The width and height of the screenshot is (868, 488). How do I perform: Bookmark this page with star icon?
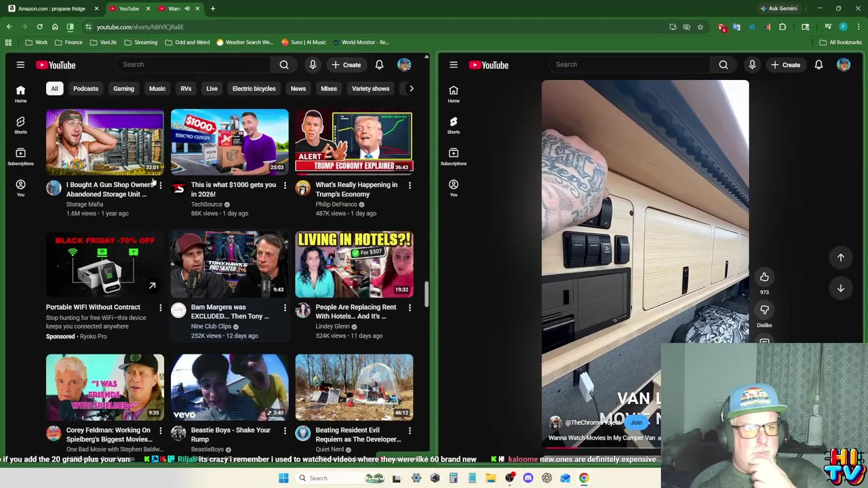700,27
